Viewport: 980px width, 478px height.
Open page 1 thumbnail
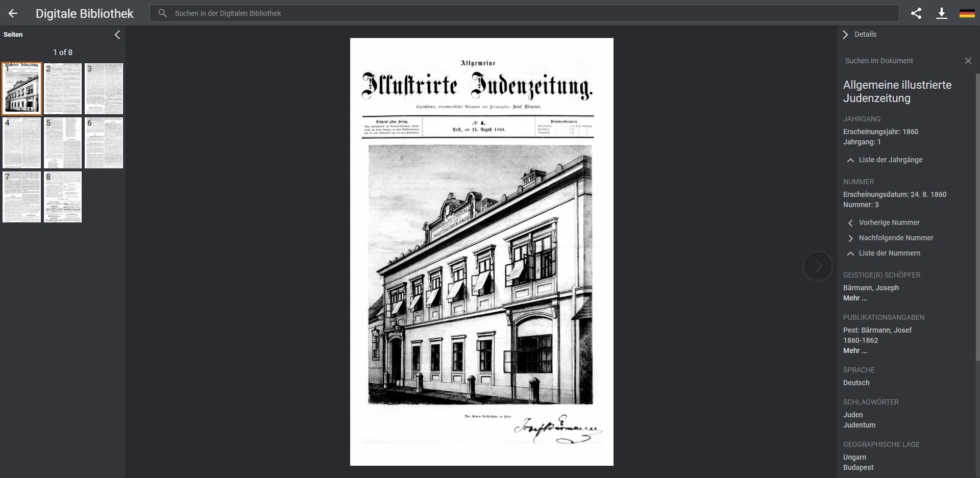pos(21,89)
